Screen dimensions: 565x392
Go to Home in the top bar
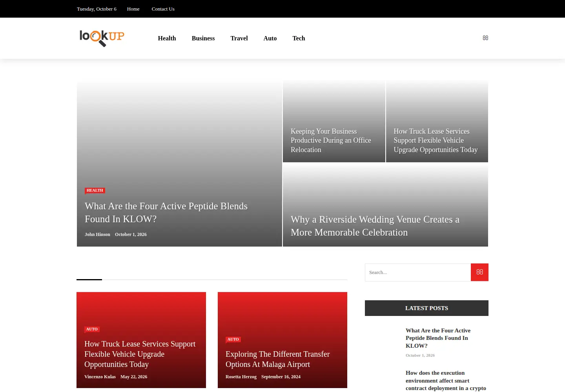[133, 9]
